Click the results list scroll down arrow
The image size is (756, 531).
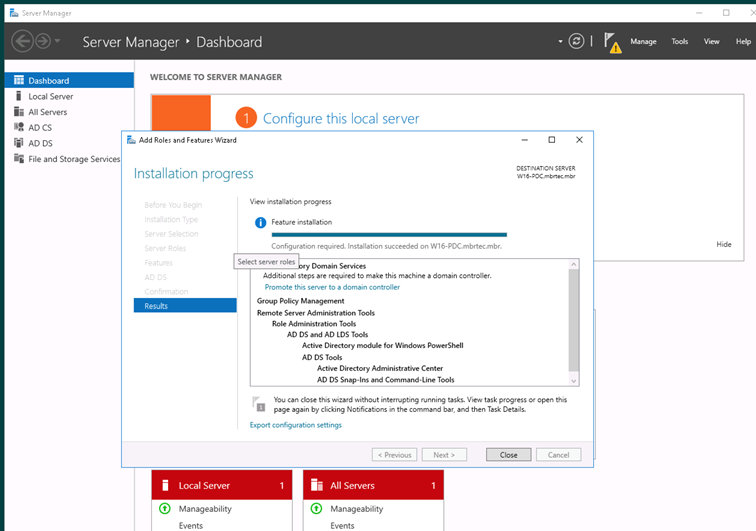coord(574,381)
